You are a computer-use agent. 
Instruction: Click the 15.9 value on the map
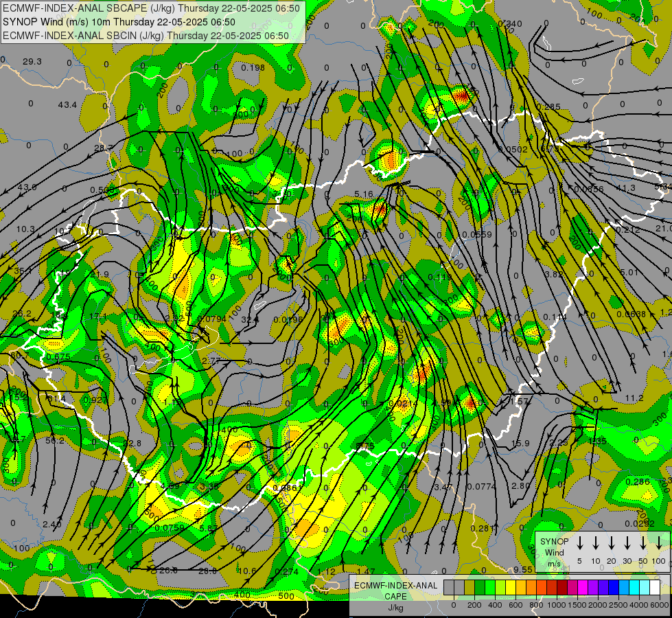click(520, 444)
